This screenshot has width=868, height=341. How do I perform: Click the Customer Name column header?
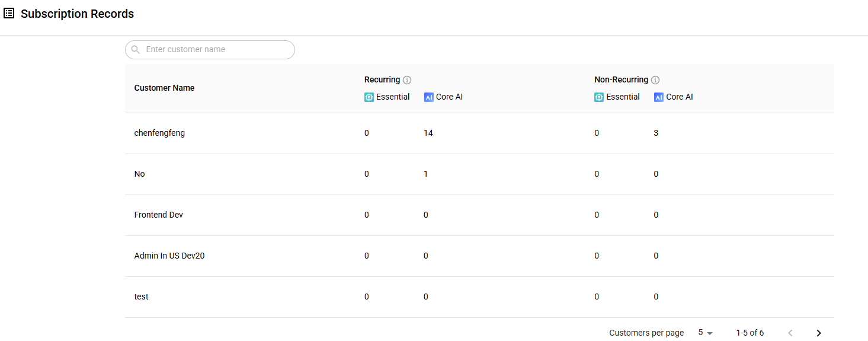click(x=164, y=88)
